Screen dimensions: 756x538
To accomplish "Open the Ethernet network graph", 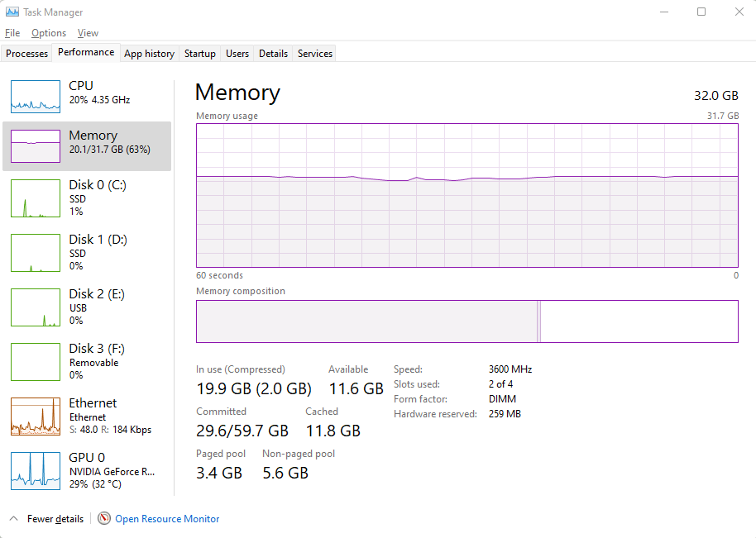I will [x=87, y=417].
